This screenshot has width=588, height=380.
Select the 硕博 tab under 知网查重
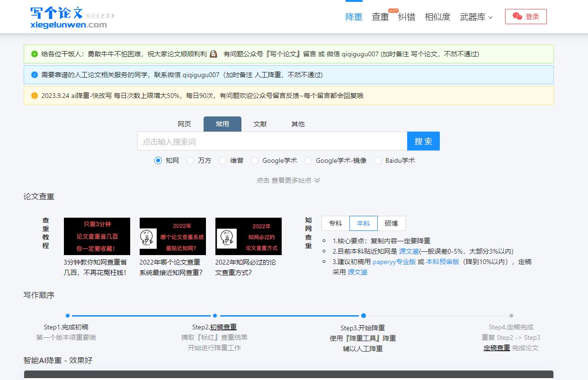392,223
